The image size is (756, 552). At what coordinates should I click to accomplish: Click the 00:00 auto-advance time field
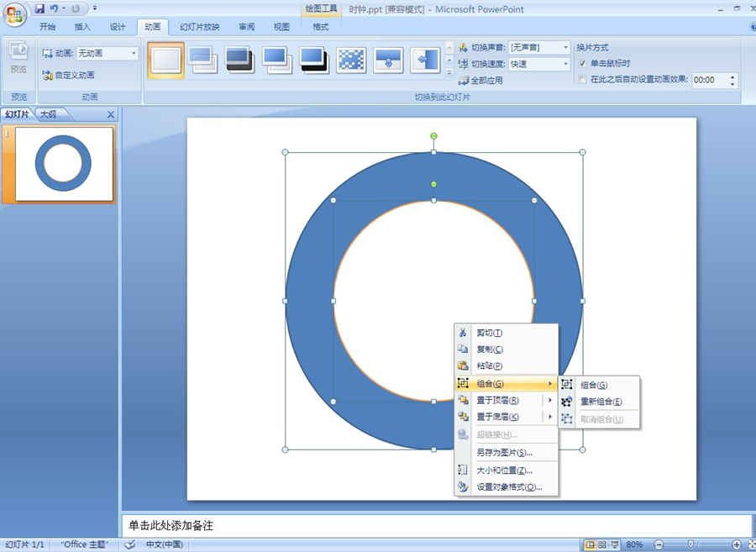[709, 80]
